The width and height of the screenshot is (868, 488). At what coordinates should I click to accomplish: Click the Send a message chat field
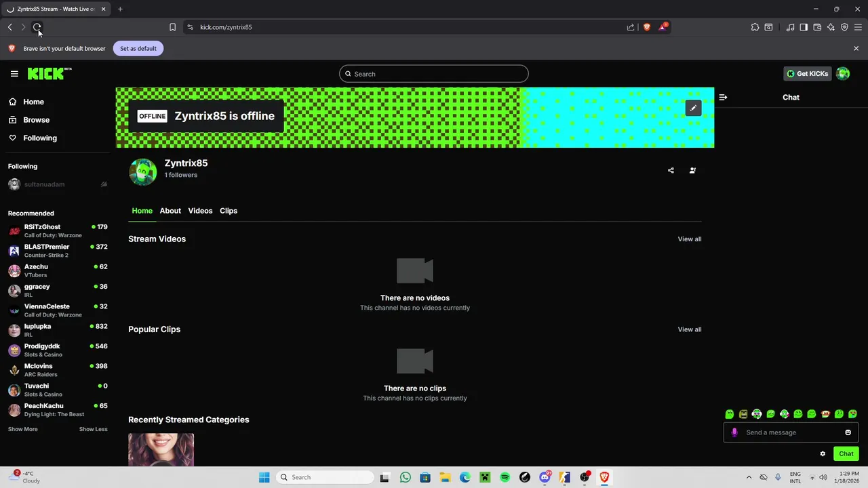point(791,432)
